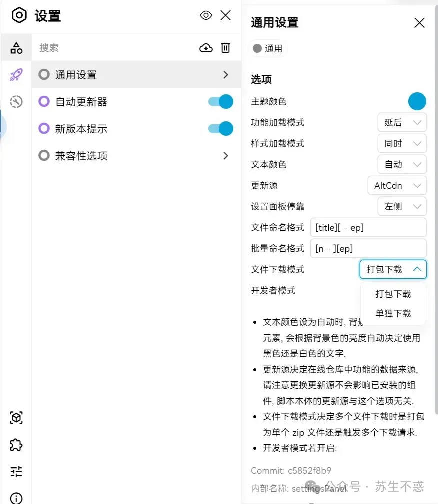Click the 通用 tag button
438x504 pixels.
point(268,48)
